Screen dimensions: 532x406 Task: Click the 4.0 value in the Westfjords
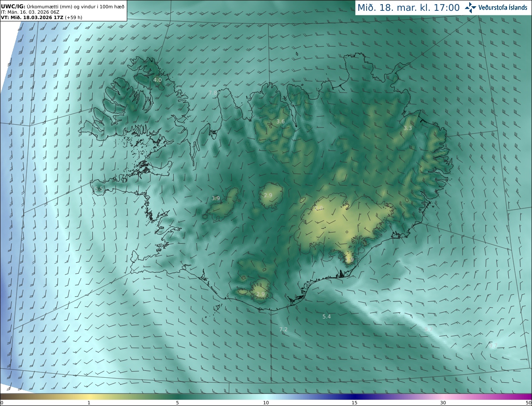[x=158, y=80]
